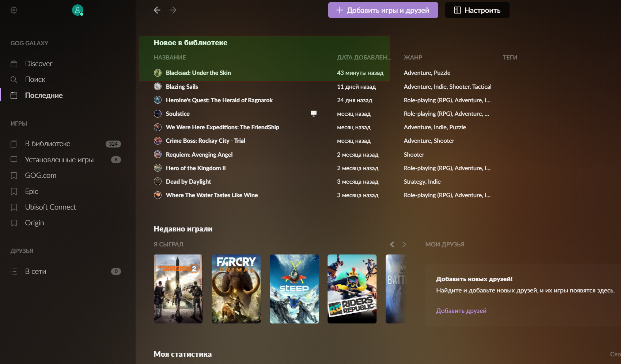Screen dimensions: 621x364
Task: Select the Blazing Sails title
Action: pos(182,87)
